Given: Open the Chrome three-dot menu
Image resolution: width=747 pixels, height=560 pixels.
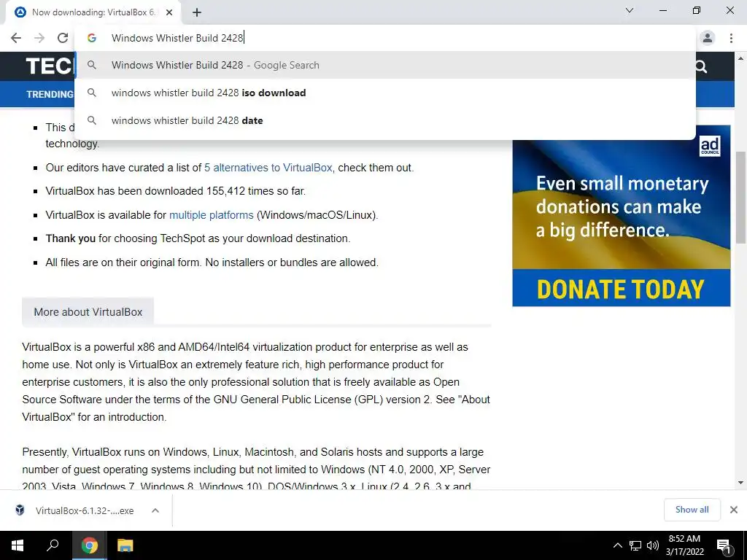Looking at the screenshot, I should [x=731, y=38].
